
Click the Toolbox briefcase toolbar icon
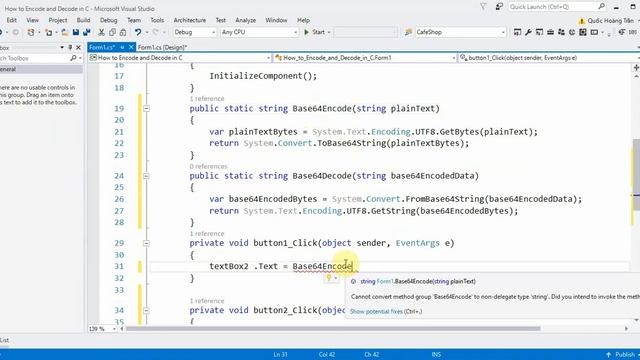[550, 32]
